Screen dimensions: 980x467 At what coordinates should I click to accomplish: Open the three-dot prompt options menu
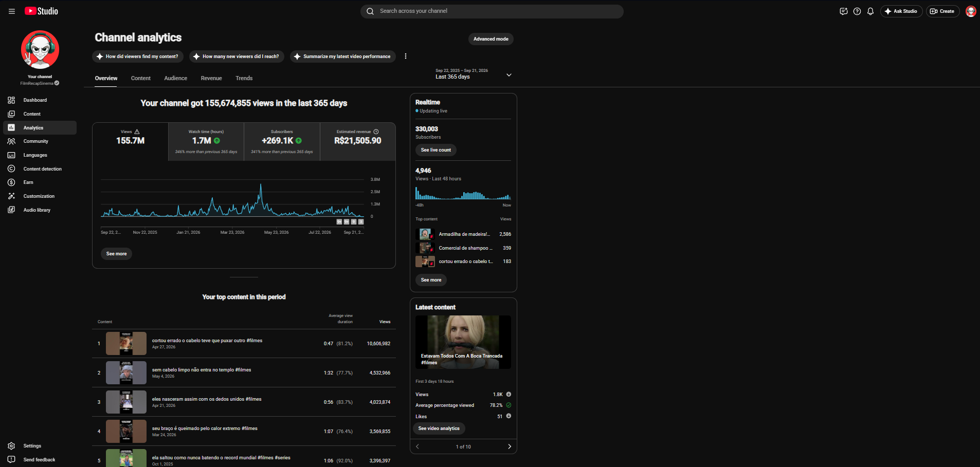point(406,57)
